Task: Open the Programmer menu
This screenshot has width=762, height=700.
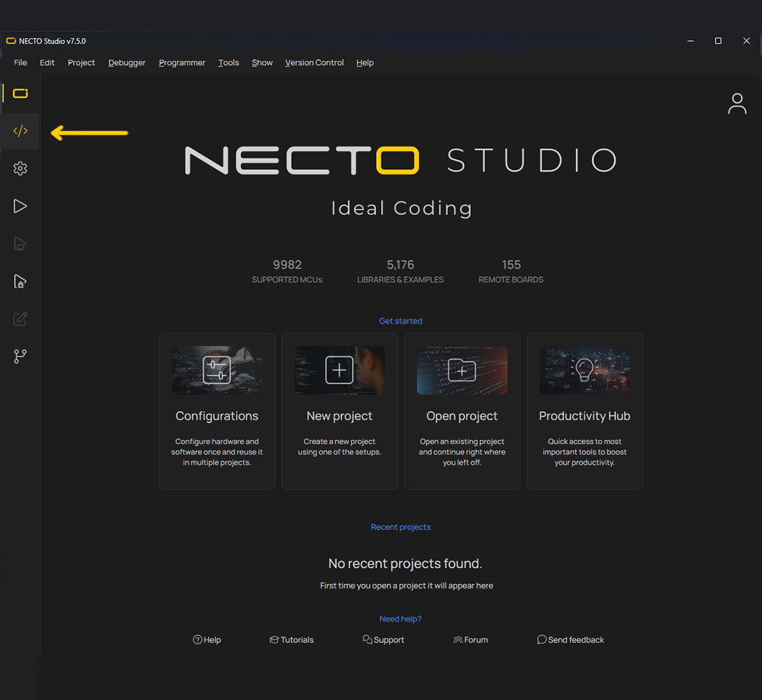Action: 181,62
